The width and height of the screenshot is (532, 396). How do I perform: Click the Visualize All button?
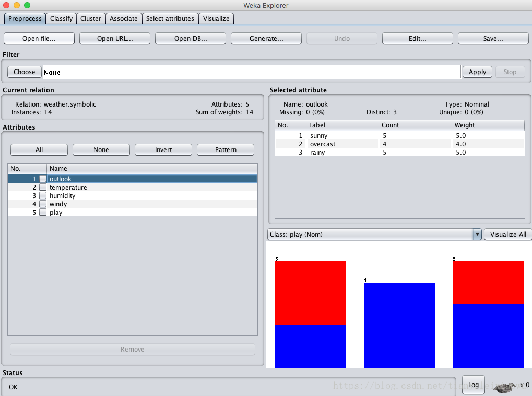(508, 235)
